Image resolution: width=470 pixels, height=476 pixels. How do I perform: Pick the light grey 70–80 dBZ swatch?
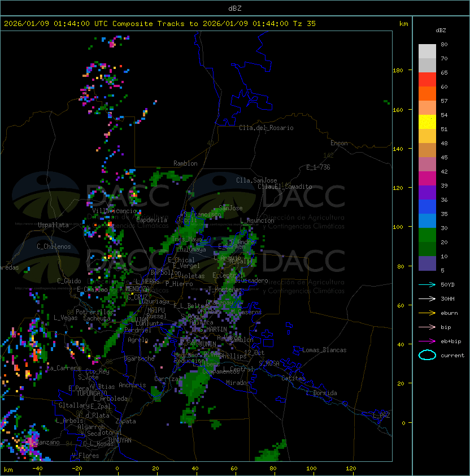coord(427,51)
